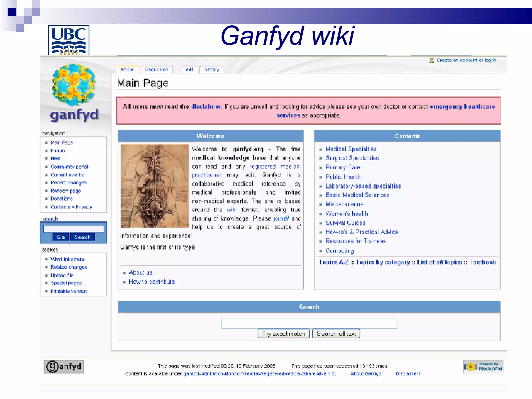Open the registered medical practitioner link
This screenshot has width=532, height=399.
click(x=275, y=166)
